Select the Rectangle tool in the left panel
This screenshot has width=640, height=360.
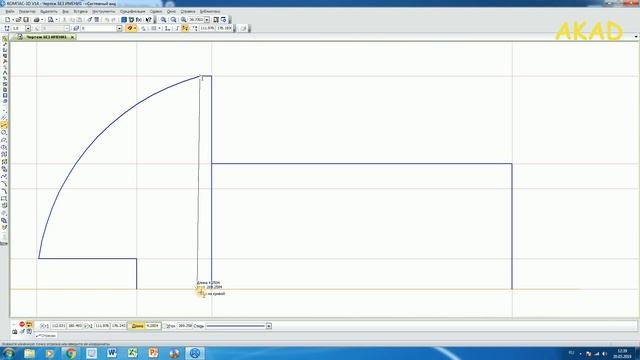pos(4,198)
